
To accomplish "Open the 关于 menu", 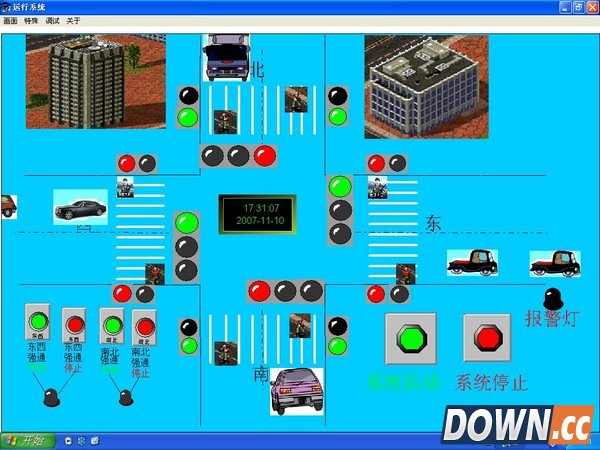I will (x=74, y=20).
